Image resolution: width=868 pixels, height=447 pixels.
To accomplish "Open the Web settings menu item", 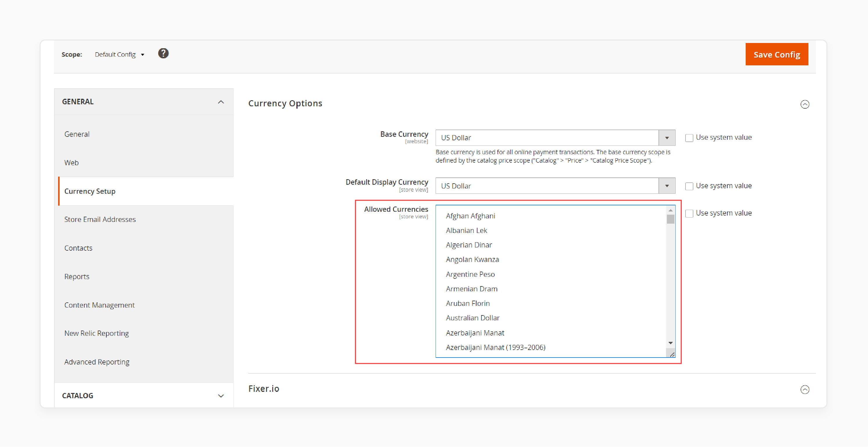I will point(71,163).
